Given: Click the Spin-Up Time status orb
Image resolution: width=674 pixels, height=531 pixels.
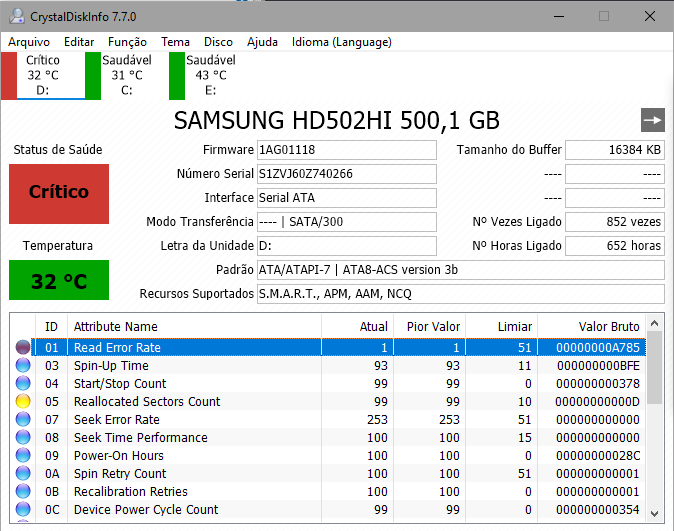Looking at the screenshot, I should (23, 365).
